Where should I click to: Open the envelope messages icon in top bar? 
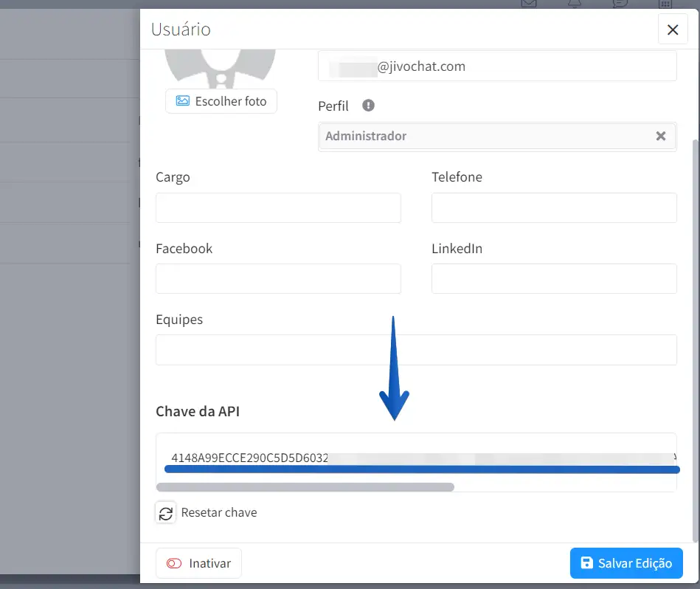[528, 4]
